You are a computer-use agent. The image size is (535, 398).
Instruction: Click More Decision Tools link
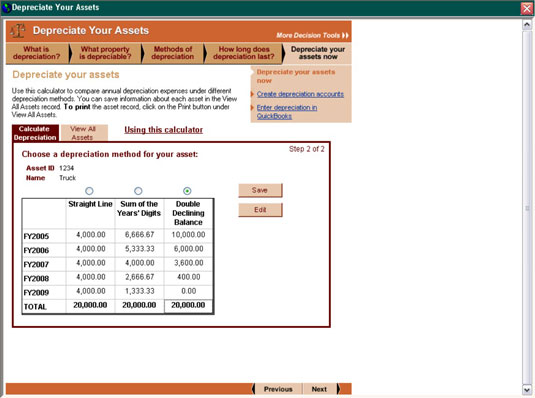coord(308,35)
